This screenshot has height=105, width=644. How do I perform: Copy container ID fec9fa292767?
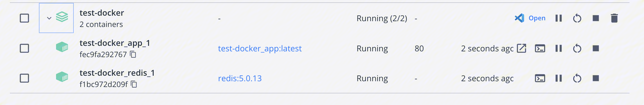(133, 54)
